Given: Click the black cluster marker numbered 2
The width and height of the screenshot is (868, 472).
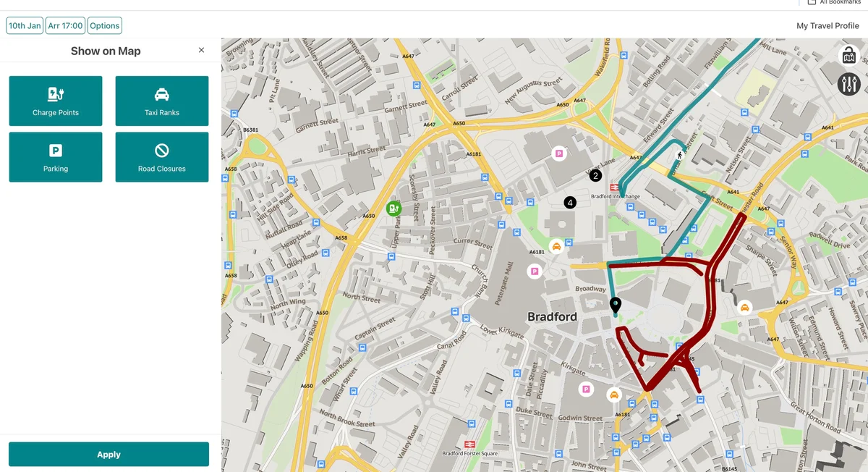Looking at the screenshot, I should [x=595, y=175].
